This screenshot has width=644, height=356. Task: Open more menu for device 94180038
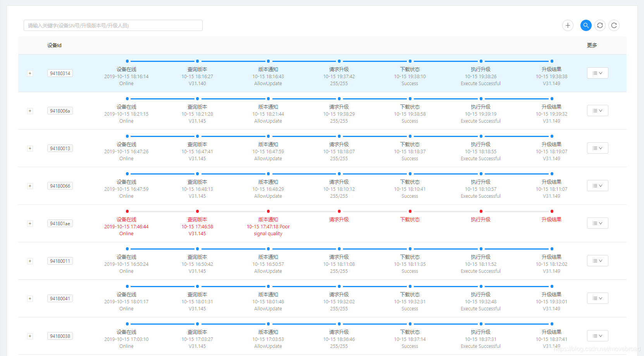[x=598, y=336]
